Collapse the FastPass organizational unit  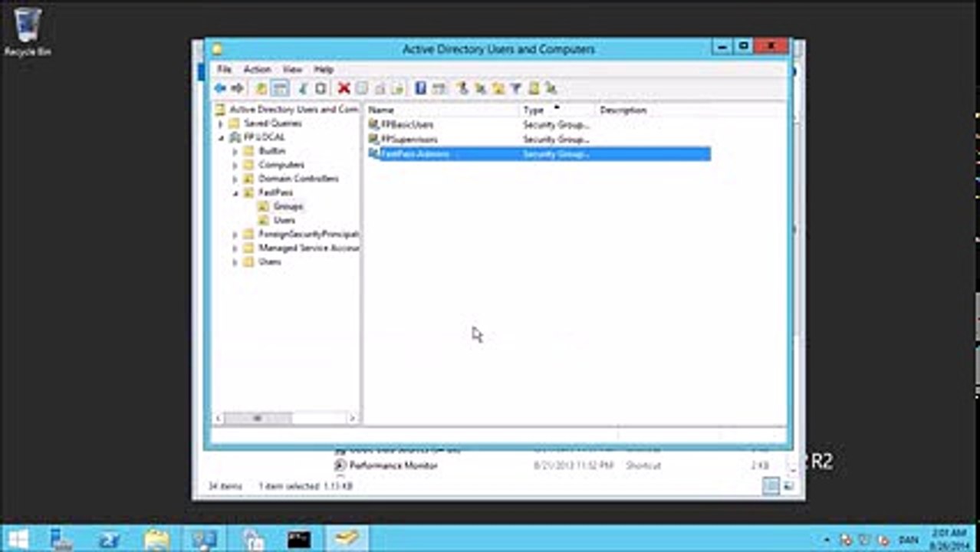click(x=235, y=193)
